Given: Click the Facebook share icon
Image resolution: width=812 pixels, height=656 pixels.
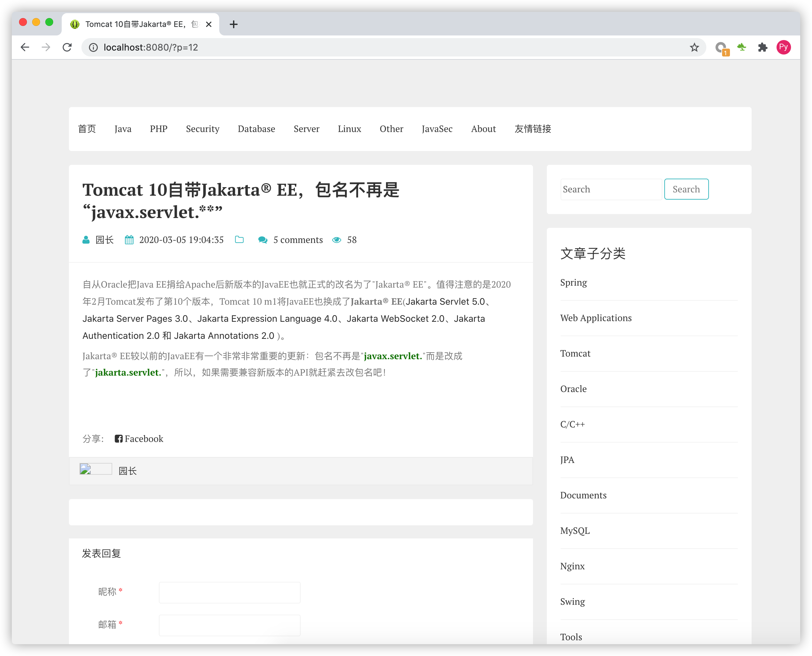Looking at the screenshot, I should [x=118, y=439].
